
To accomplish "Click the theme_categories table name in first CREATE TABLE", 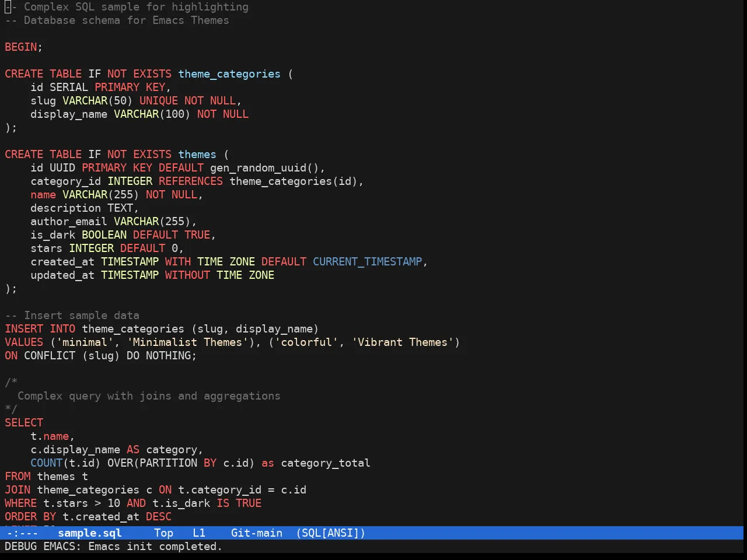I will coord(229,73).
